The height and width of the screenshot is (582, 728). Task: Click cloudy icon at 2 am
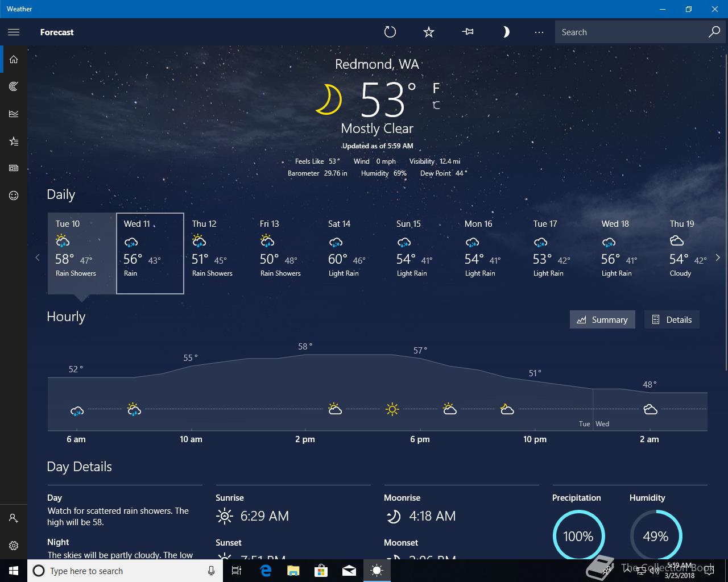[650, 409]
